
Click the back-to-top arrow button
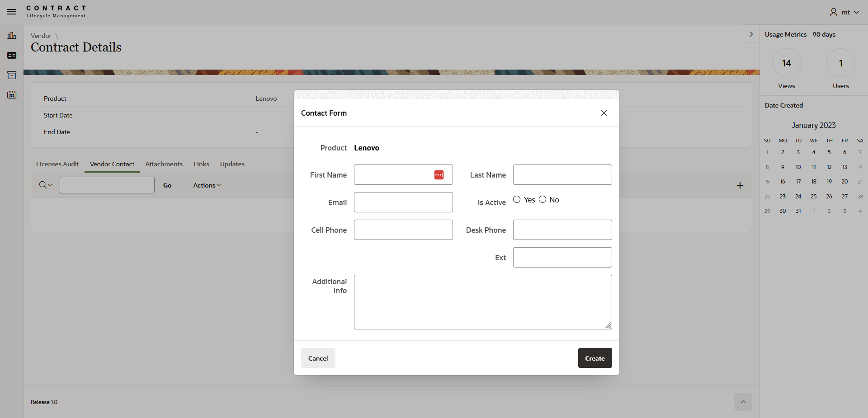click(x=743, y=402)
